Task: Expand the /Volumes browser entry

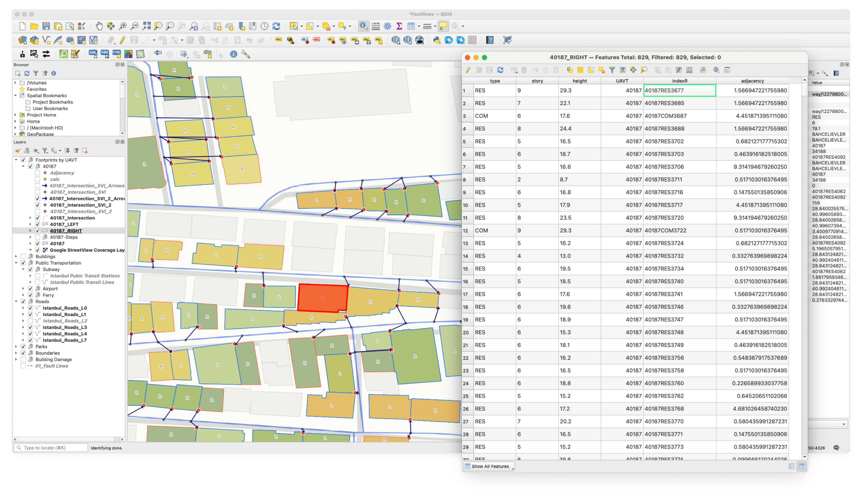Action: (15, 83)
